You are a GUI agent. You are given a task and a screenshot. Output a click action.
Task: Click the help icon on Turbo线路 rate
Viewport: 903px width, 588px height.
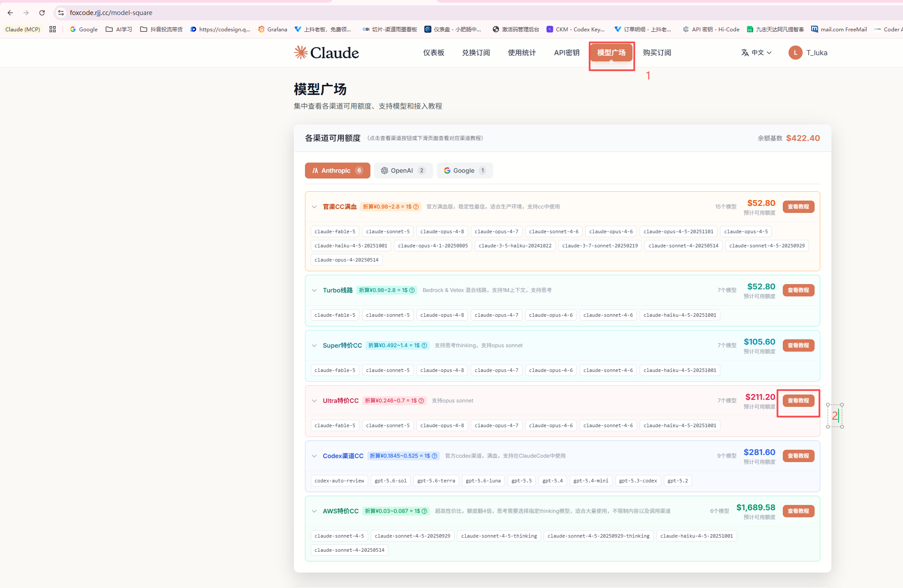click(x=412, y=290)
